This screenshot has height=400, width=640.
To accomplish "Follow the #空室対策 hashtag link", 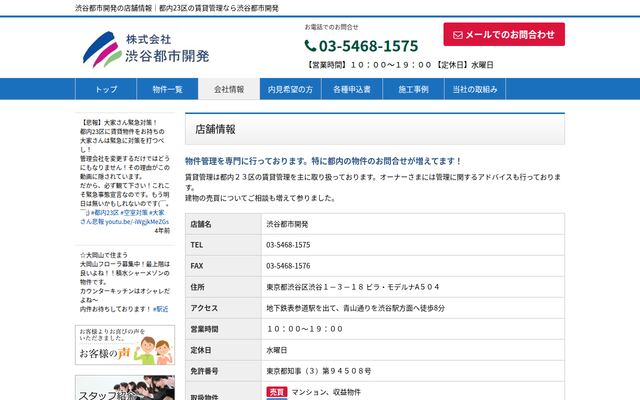I will pyautogui.click(x=134, y=213).
